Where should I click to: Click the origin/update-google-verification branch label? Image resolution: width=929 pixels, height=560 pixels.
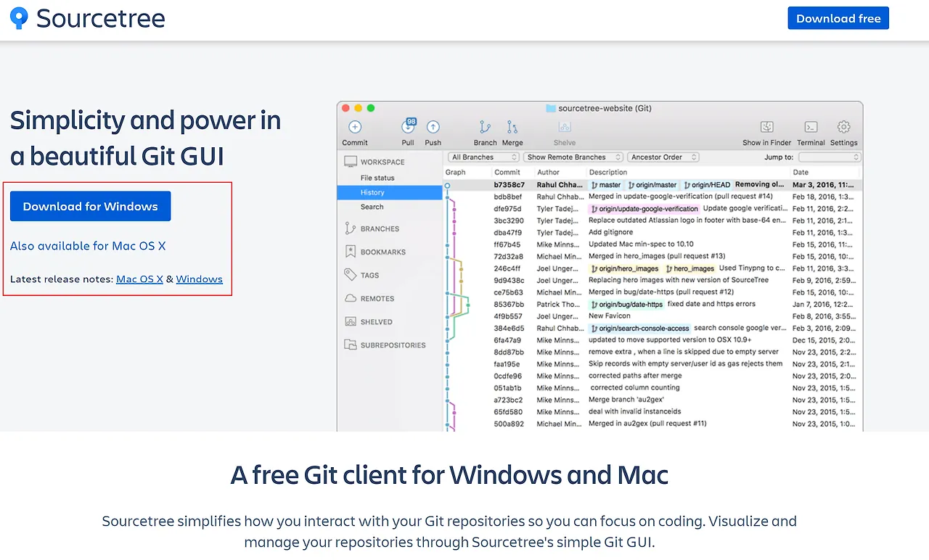coord(644,209)
